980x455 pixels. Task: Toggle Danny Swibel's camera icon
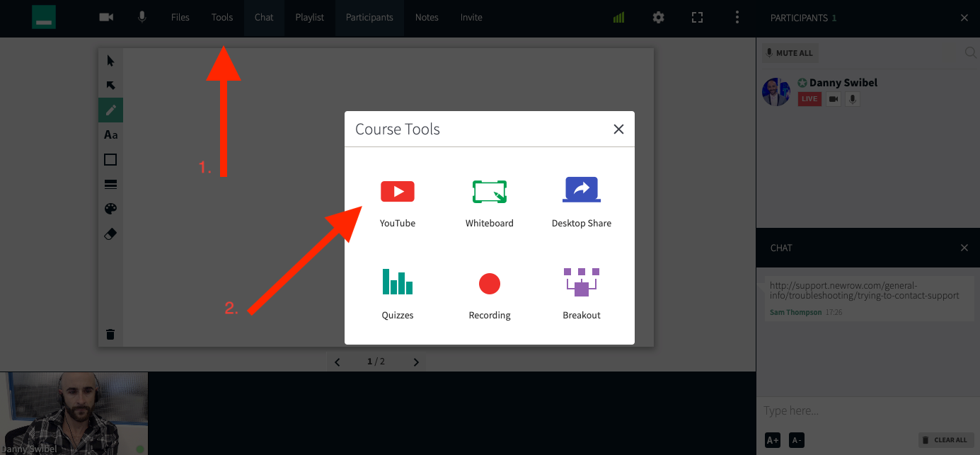pyautogui.click(x=834, y=99)
